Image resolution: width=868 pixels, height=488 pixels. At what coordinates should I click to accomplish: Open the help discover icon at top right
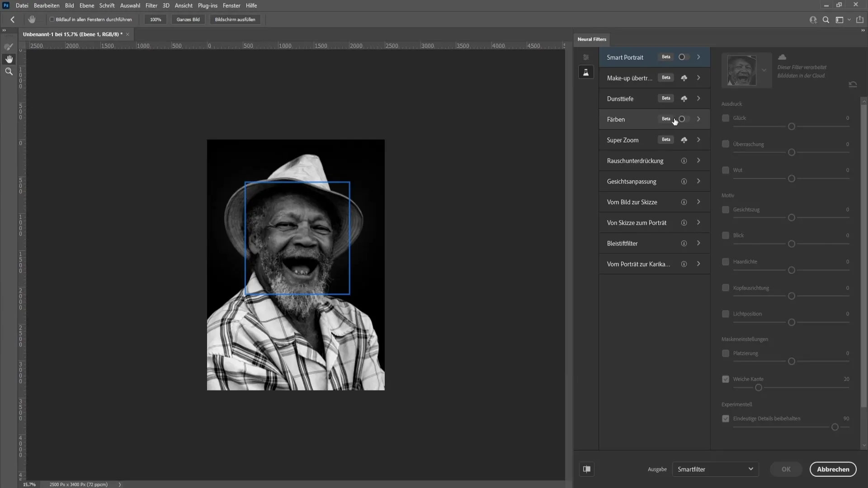coord(813,20)
